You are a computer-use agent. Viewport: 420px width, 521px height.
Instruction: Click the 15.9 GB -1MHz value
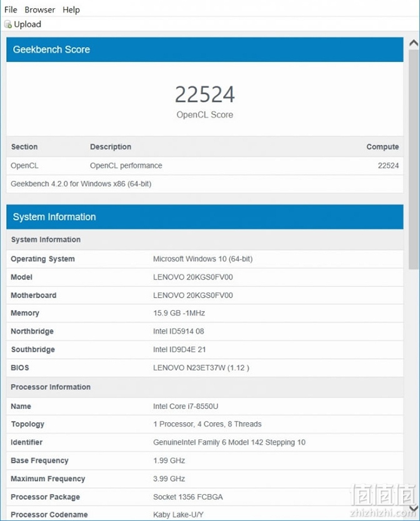click(179, 313)
